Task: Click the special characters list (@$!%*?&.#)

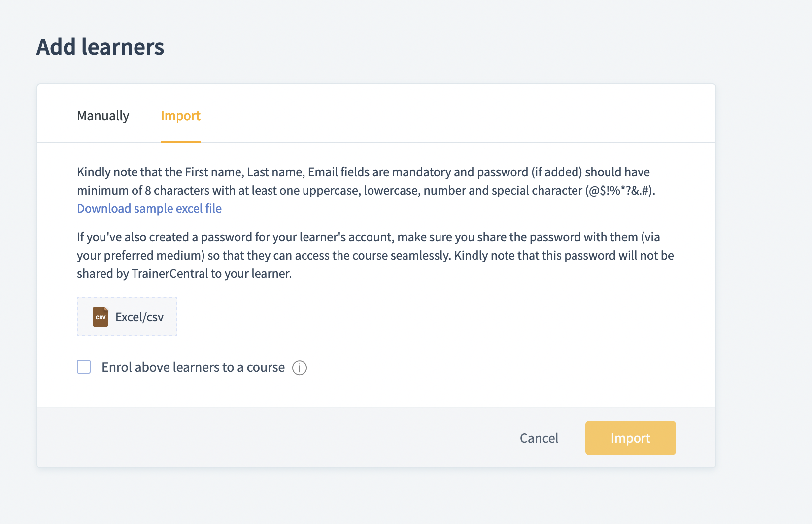Action: (619, 191)
